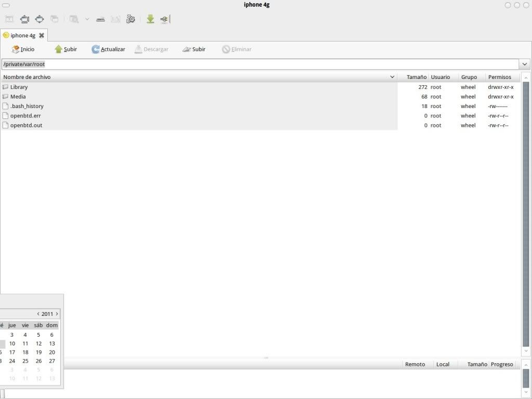The height and width of the screenshot is (399, 532).
Task: Open the dropdown arrow in the top toolbar
Action: pos(87,19)
